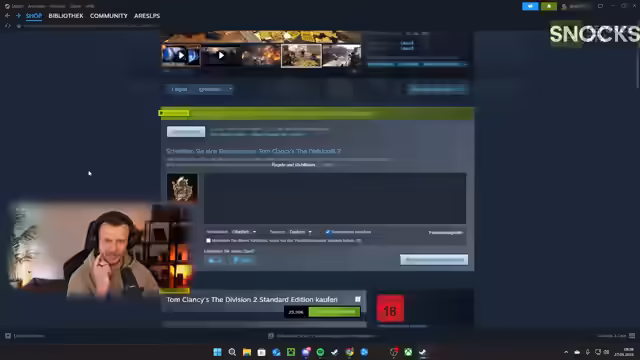Select the highlighted screenshot thumbnail
640x360 pixels.
pos(301,56)
